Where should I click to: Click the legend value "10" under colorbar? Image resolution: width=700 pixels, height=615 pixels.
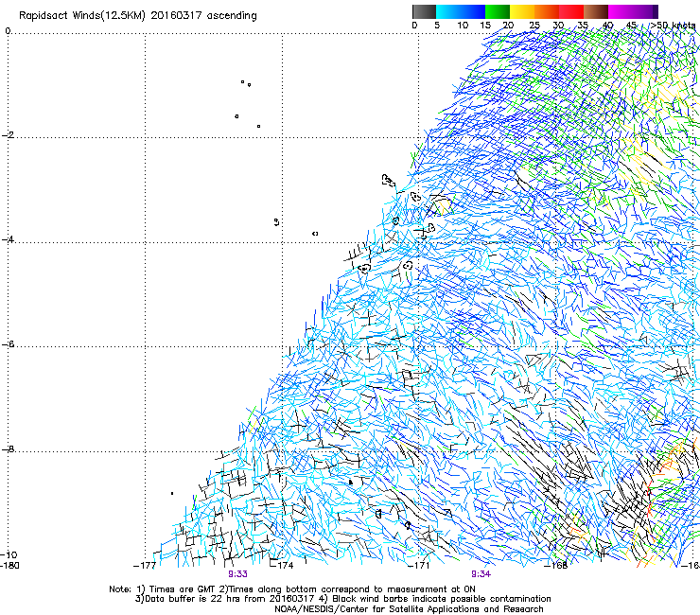click(463, 26)
